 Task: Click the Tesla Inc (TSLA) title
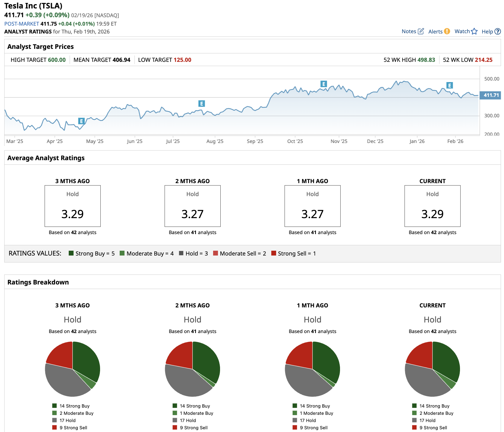(33, 6)
